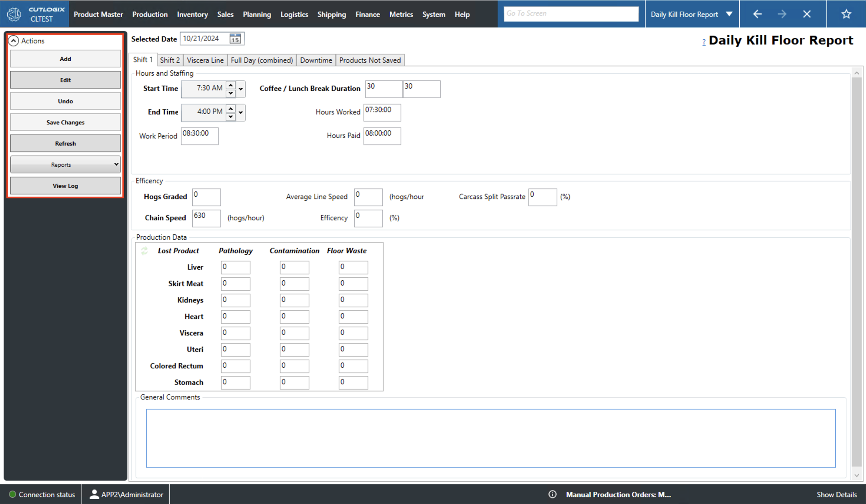Viewport: 866px width, 504px height.
Task: Open the Start Time dropdown arrow
Action: (240, 89)
